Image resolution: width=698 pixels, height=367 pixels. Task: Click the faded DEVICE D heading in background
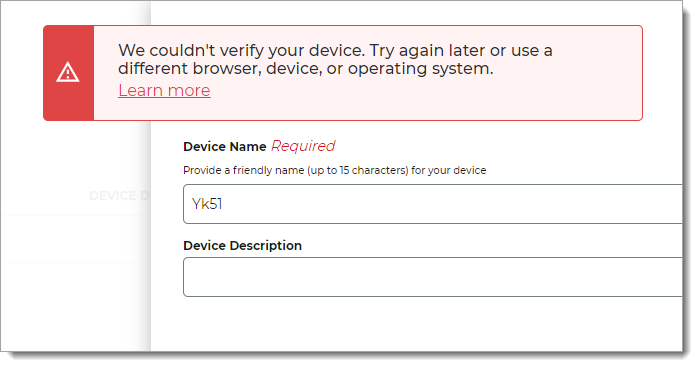point(119,196)
